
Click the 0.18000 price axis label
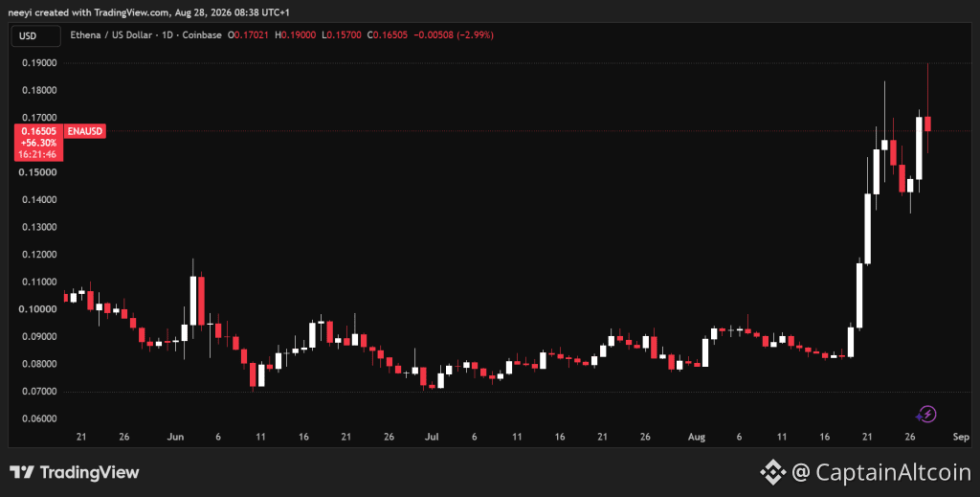click(x=38, y=91)
